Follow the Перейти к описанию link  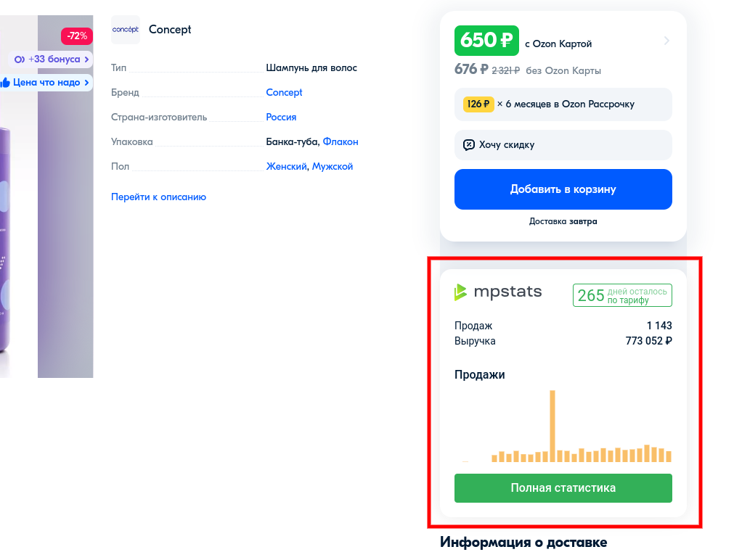tap(158, 197)
